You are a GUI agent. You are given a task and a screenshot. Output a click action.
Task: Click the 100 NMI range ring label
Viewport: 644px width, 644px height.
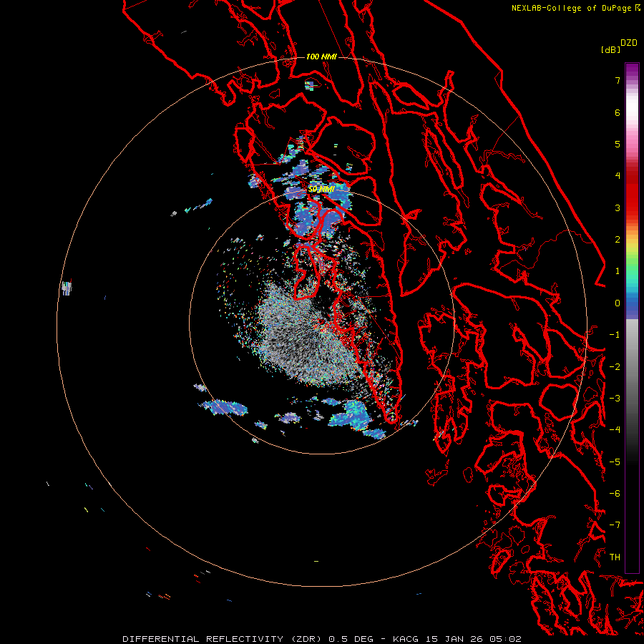click(321, 57)
